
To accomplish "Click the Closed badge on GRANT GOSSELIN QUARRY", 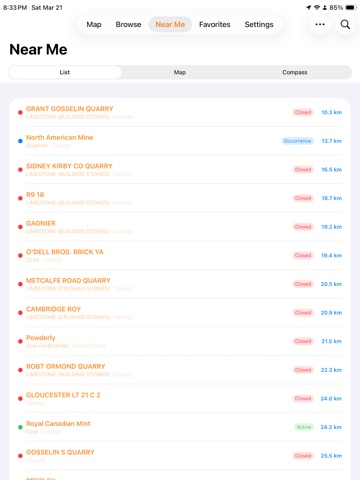I will [303, 112].
